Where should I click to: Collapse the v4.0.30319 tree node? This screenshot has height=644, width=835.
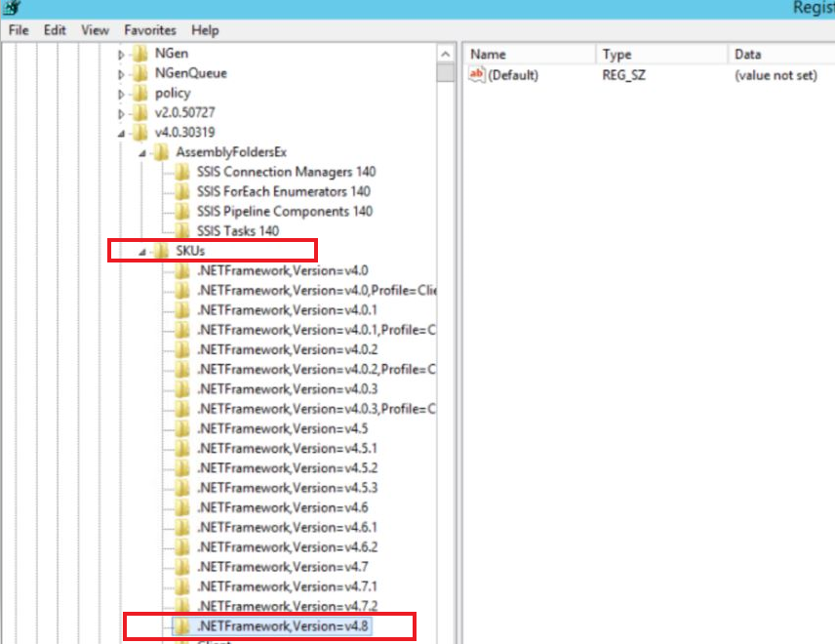[122, 134]
